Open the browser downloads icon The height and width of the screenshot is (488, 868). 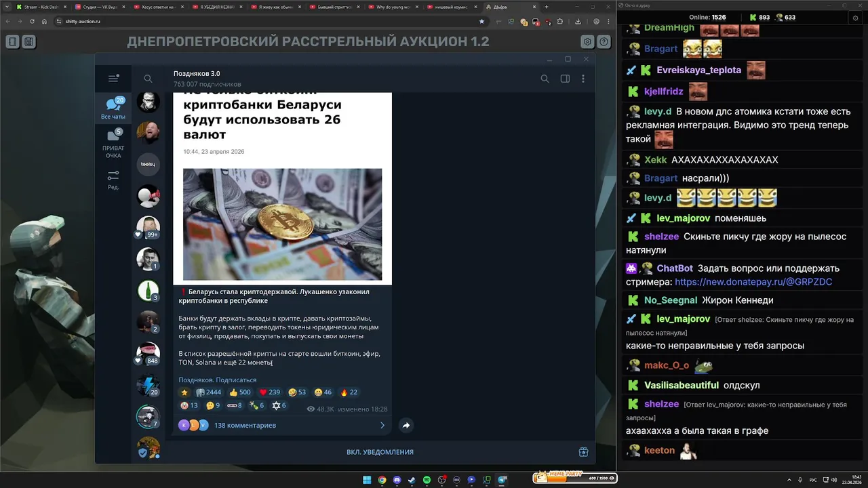pyautogui.click(x=578, y=21)
